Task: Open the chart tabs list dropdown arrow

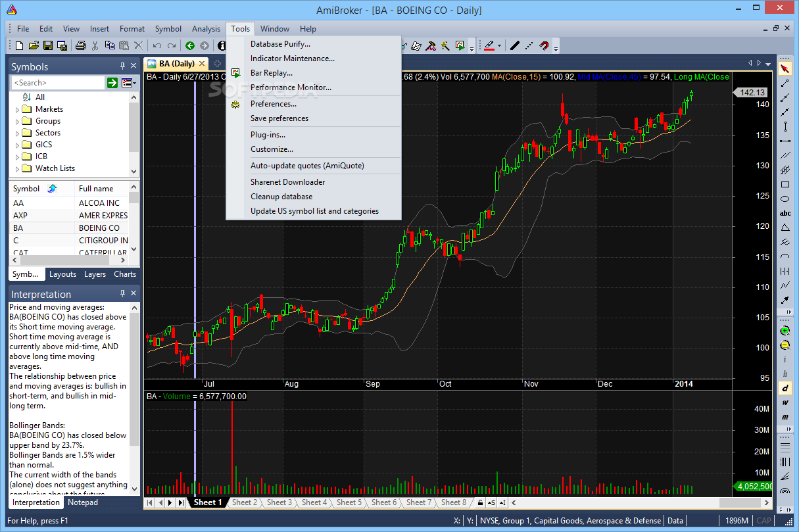Action: [769, 64]
